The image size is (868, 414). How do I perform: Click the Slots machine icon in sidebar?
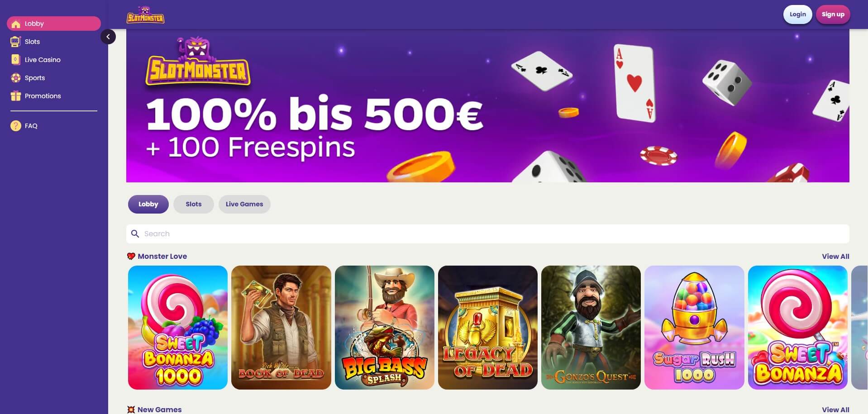point(16,42)
